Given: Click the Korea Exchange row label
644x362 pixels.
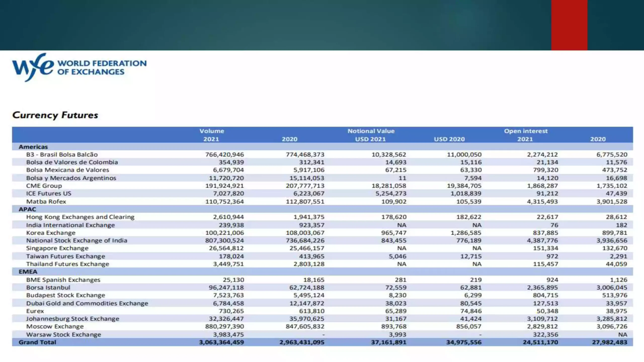Looking at the screenshot, I should (51, 233).
